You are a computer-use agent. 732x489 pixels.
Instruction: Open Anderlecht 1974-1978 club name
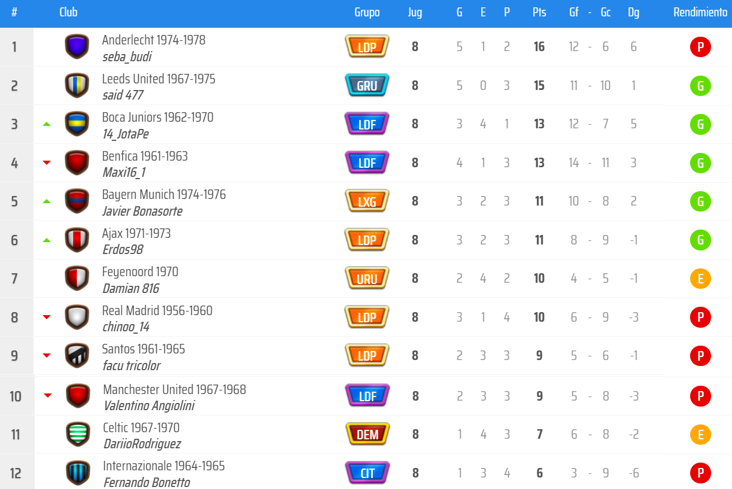(x=154, y=40)
